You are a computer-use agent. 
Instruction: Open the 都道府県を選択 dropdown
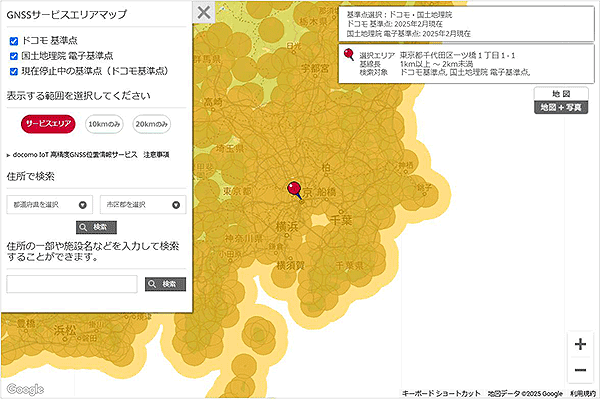point(50,205)
